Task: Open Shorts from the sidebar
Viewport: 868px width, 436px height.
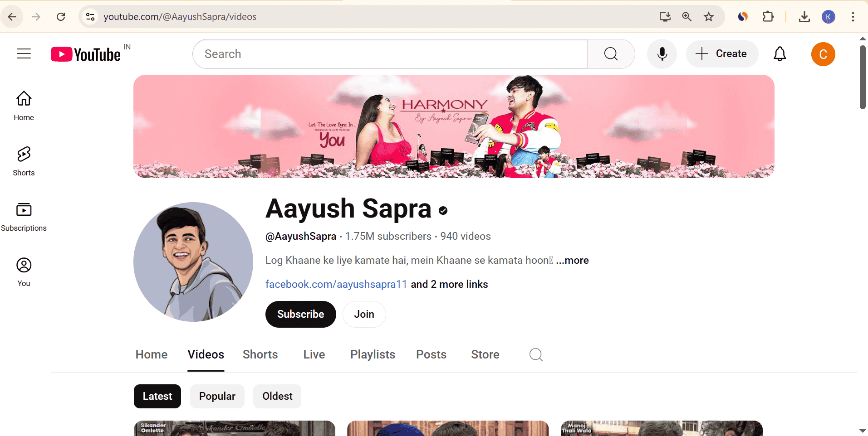Action: pos(24,161)
